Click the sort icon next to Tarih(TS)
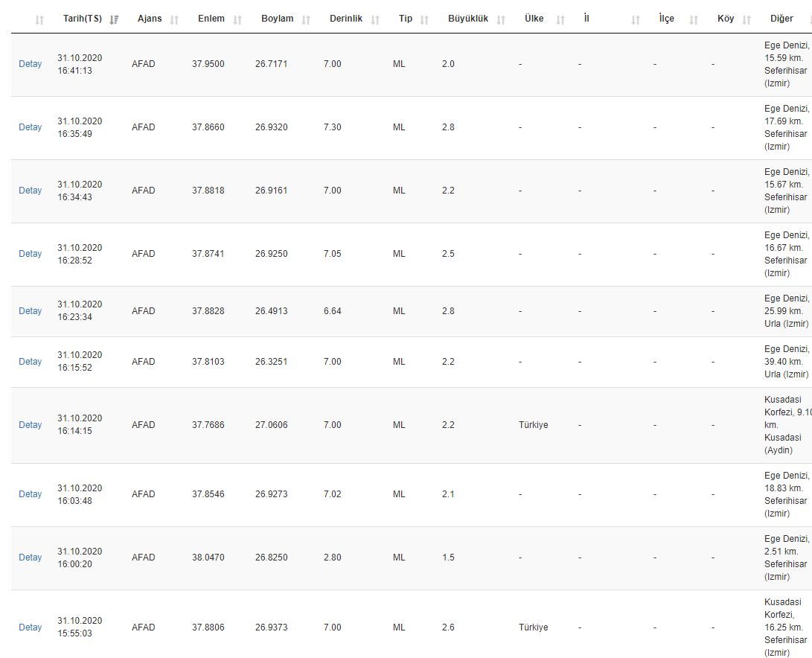Screen dimensions: 812x658 pos(114,20)
